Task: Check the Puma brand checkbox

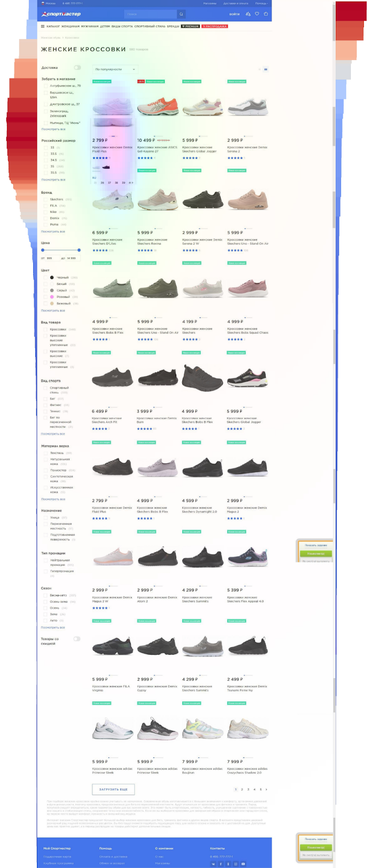Action: coord(46,225)
